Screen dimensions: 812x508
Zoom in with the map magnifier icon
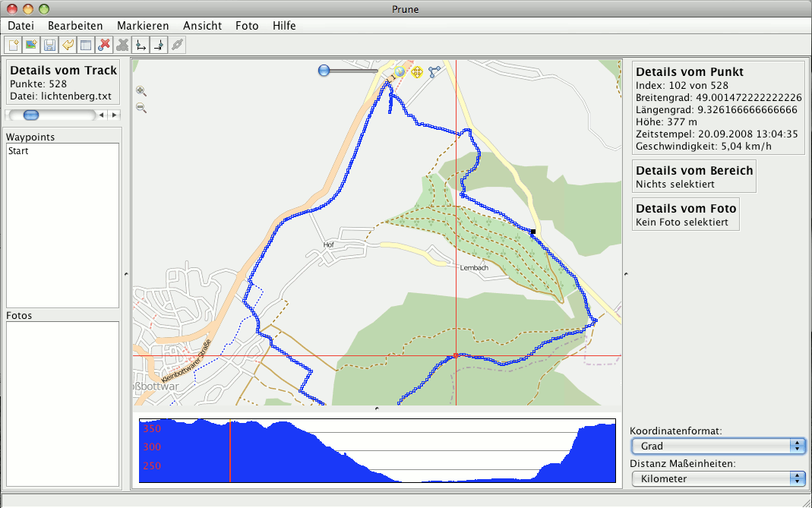(x=141, y=90)
